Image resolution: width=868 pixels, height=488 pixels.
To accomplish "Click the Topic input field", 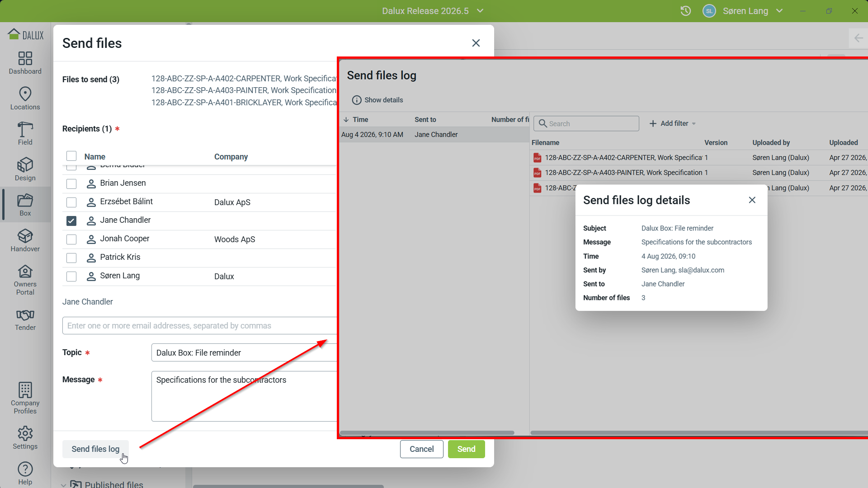I will tap(244, 352).
